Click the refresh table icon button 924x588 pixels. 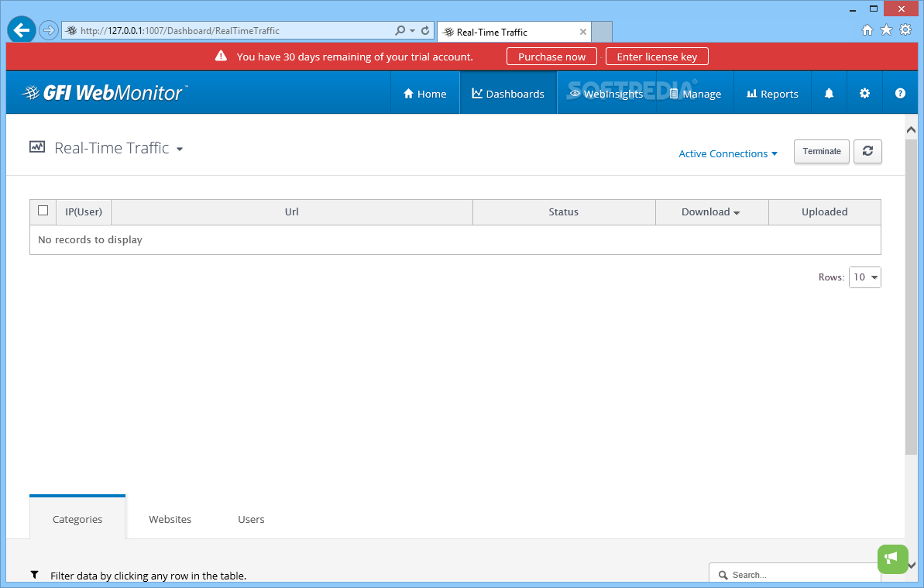867,151
